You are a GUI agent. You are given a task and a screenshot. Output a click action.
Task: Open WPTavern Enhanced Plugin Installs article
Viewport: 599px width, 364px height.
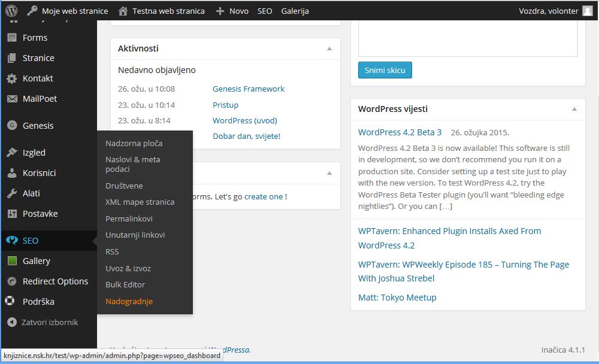(x=450, y=238)
